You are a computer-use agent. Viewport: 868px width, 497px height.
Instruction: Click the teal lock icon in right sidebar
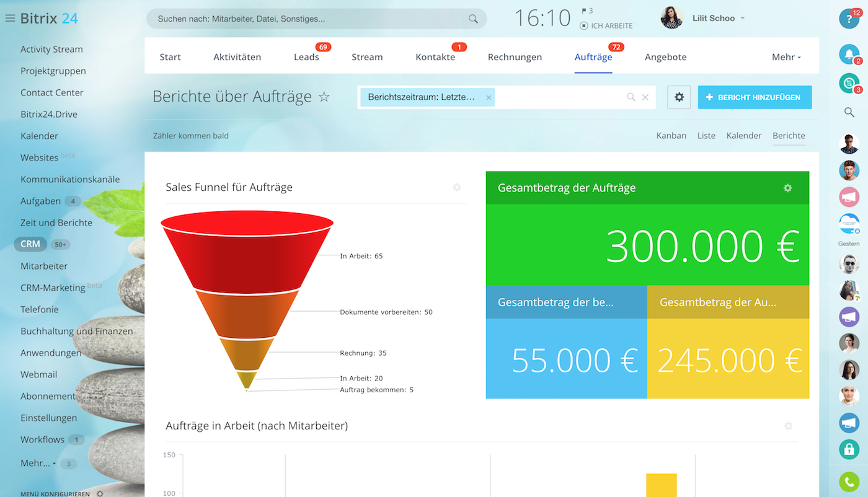pos(849,449)
